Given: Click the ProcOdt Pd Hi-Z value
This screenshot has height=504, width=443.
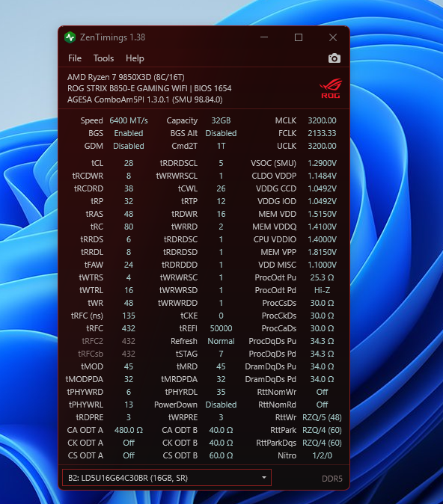Looking at the screenshot, I should (x=322, y=290).
